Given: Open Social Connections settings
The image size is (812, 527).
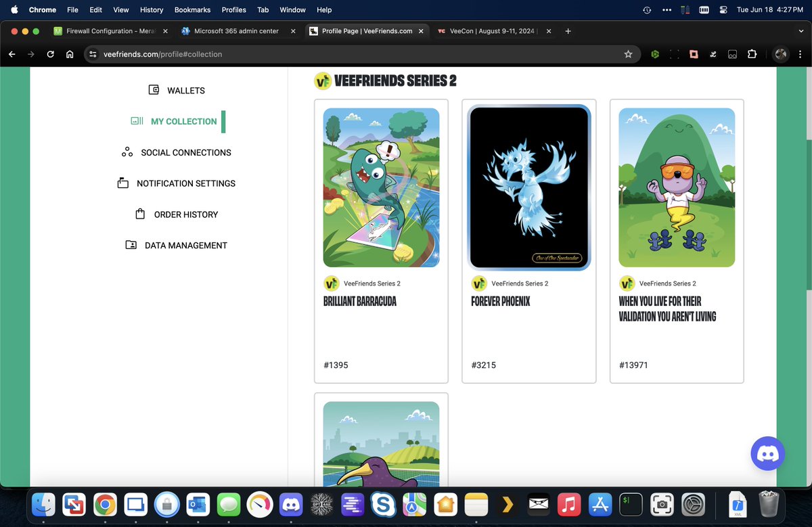Looking at the screenshot, I should pyautogui.click(x=186, y=153).
